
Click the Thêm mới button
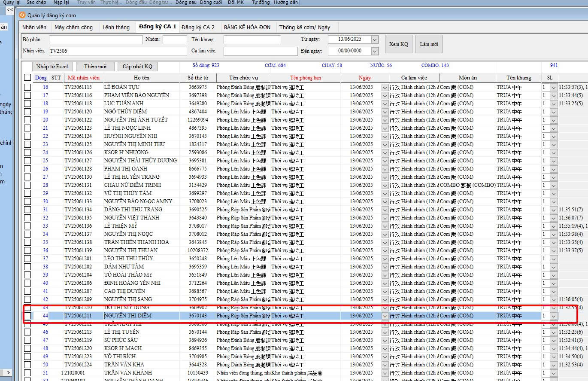click(x=95, y=67)
